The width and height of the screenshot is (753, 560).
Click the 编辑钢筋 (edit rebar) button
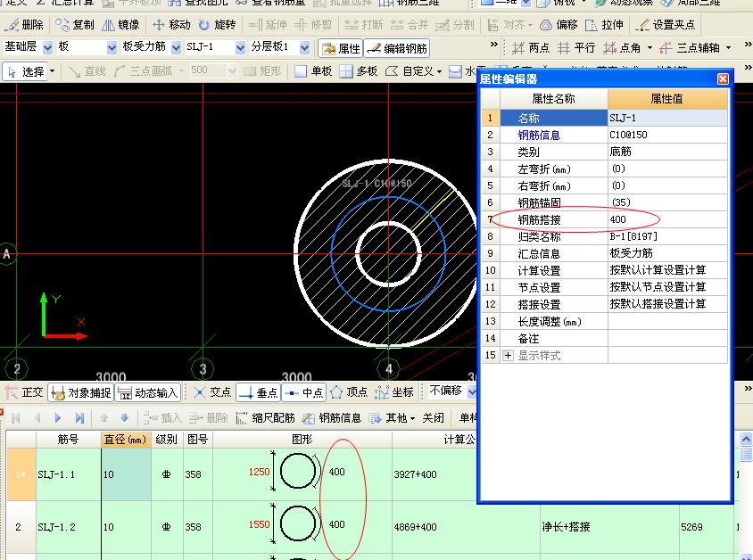(x=397, y=48)
